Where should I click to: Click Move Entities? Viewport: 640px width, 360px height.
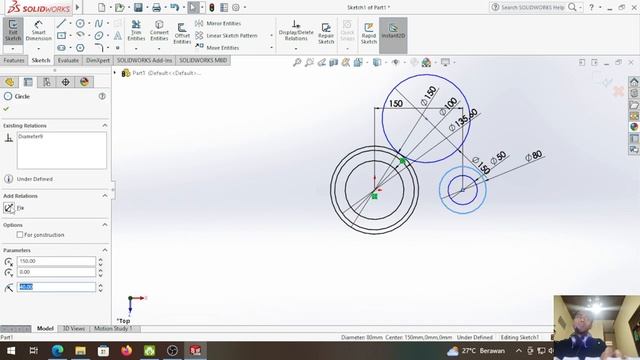217,47
